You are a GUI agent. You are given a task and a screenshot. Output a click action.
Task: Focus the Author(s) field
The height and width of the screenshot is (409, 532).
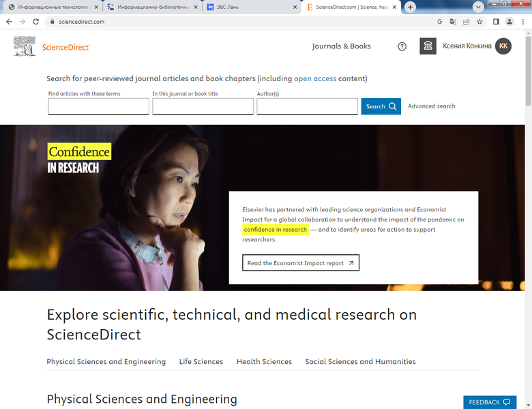[x=307, y=106]
